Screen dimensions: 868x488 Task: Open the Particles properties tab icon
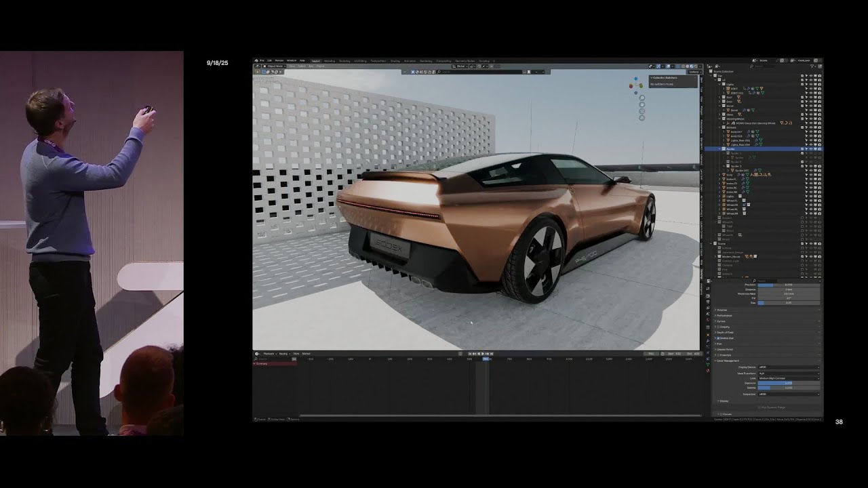(x=708, y=346)
